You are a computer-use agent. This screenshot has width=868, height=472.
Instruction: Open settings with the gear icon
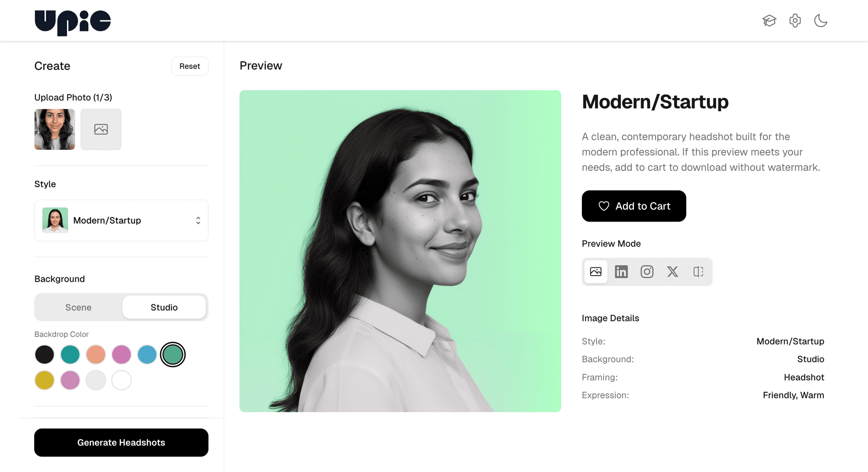tap(795, 20)
